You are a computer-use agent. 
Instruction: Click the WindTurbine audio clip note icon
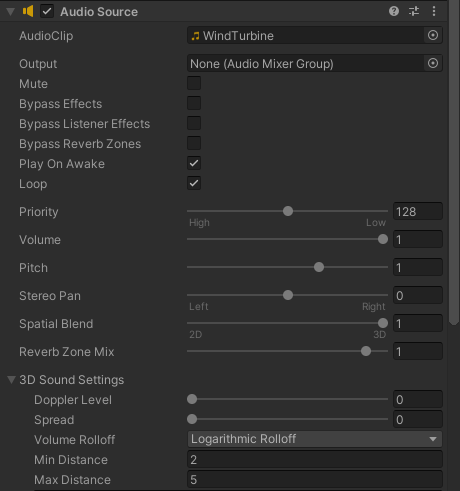[x=195, y=36]
